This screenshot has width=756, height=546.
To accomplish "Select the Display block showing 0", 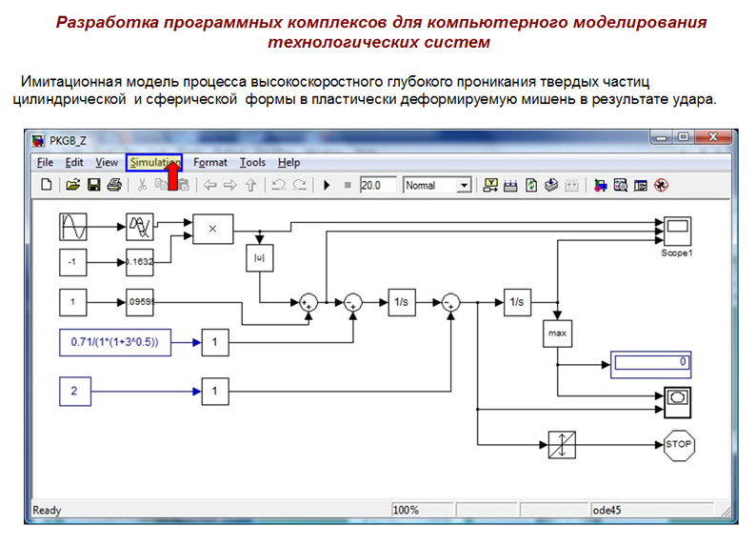I will [x=651, y=365].
